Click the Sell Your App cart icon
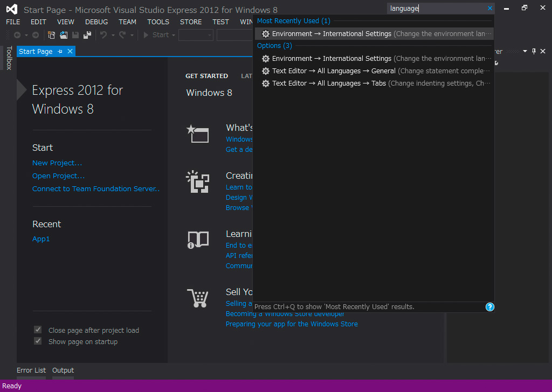Image resolution: width=552 pixels, height=392 pixels. point(197,298)
